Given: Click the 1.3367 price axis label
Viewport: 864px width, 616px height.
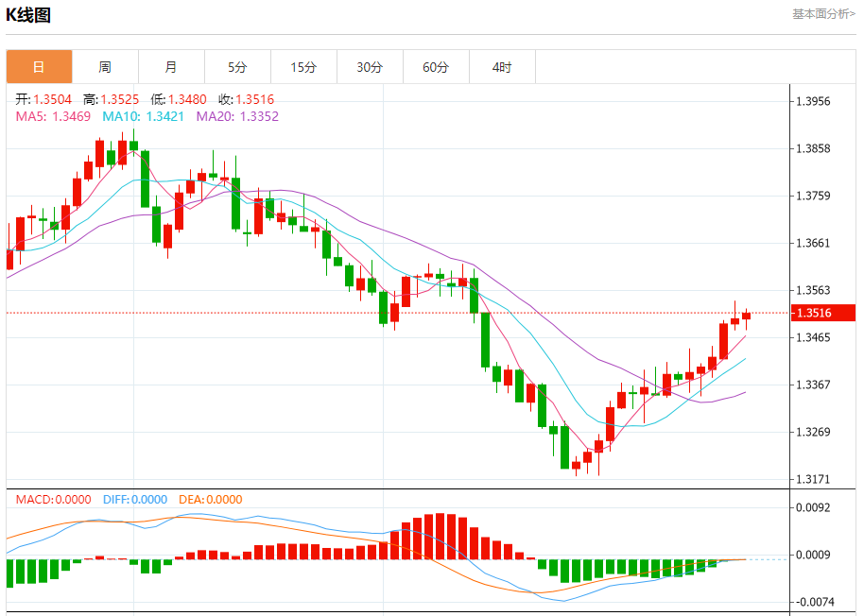Looking at the screenshot, I should click(813, 385).
